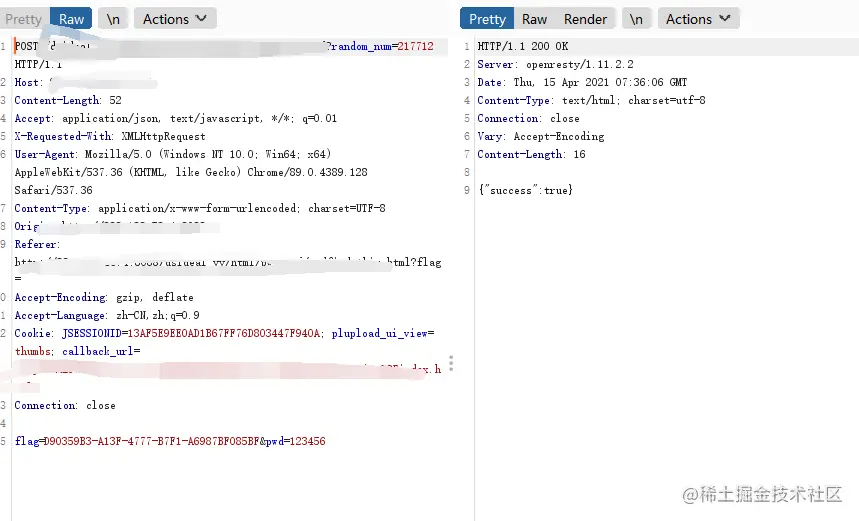The width and height of the screenshot is (859, 521).
Task: Click random_num value 217712 in request
Action: coord(415,47)
